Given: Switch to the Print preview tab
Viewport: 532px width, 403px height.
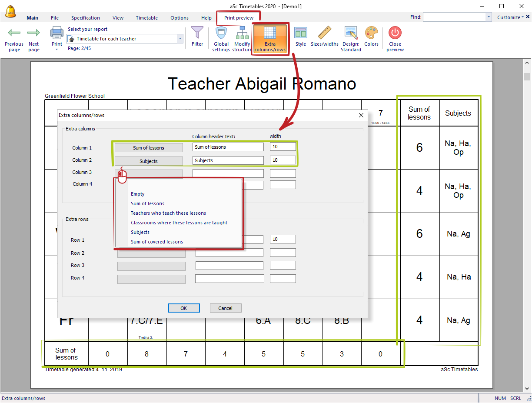Looking at the screenshot, I should click(x=239, y=18).
